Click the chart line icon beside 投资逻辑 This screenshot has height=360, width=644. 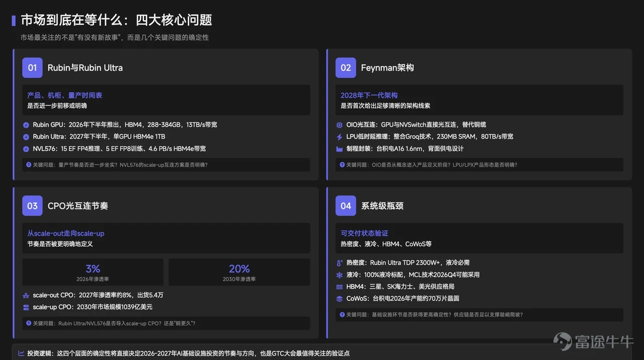[21, 353]
